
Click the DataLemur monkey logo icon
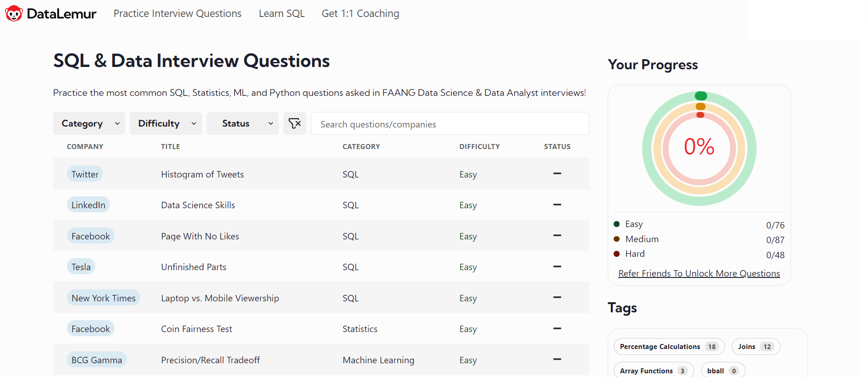[x=14, y=13]
